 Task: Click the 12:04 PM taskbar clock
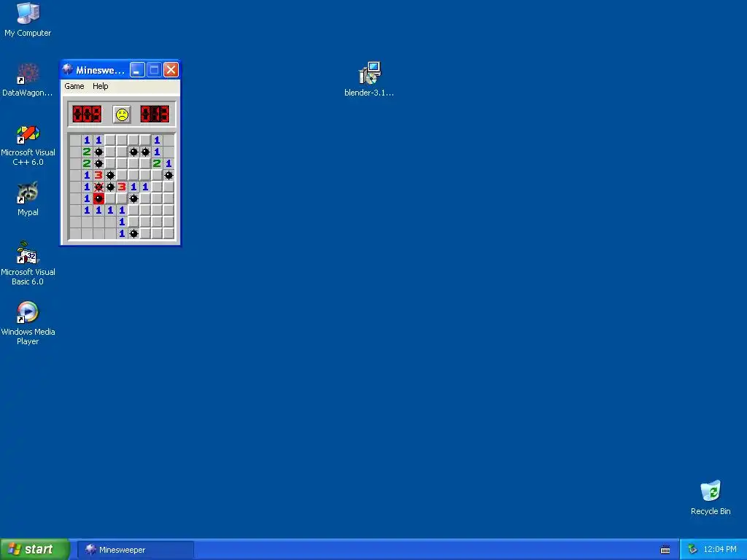click(720, 550)
